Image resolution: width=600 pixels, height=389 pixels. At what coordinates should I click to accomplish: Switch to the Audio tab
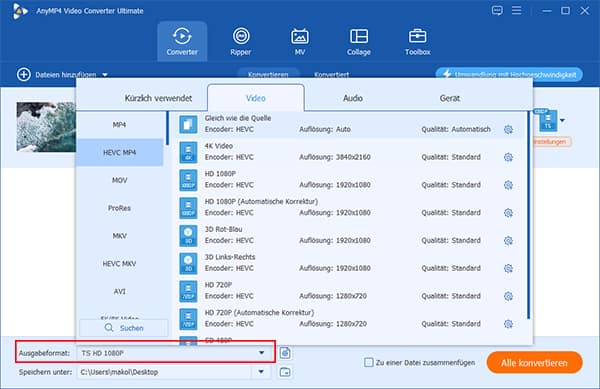click(352, 98)
